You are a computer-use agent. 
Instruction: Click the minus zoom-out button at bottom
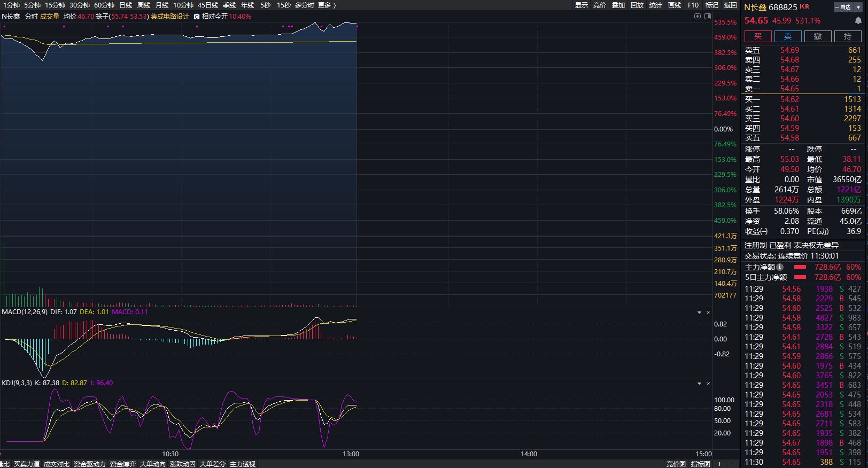click(x=732, y=464)
